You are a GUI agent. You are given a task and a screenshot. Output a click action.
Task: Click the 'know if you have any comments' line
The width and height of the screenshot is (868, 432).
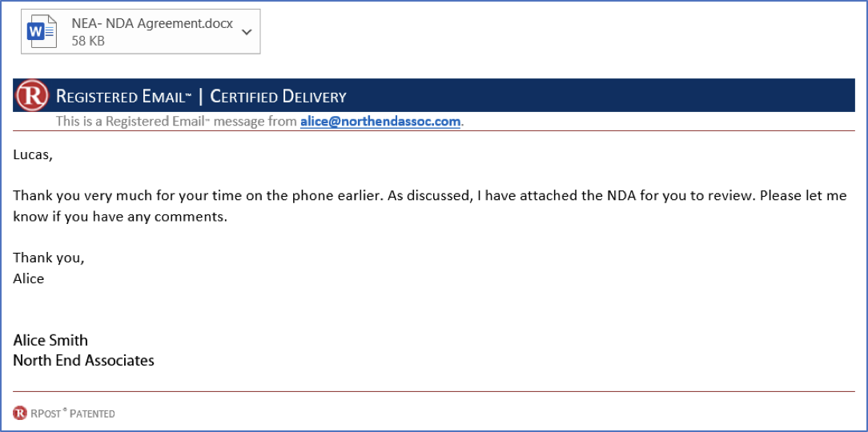[x=120, y=217]
